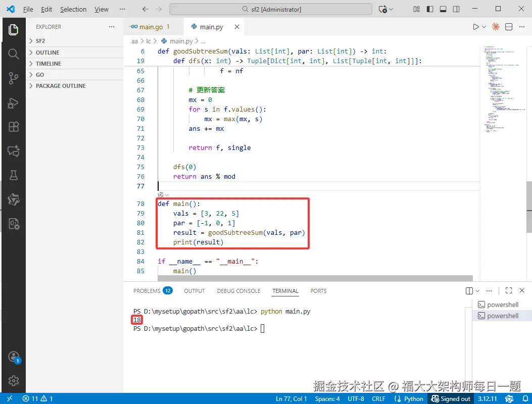Click the errors and warnings status item
This screenshot has height=404, width=532.
coord(38,398)
